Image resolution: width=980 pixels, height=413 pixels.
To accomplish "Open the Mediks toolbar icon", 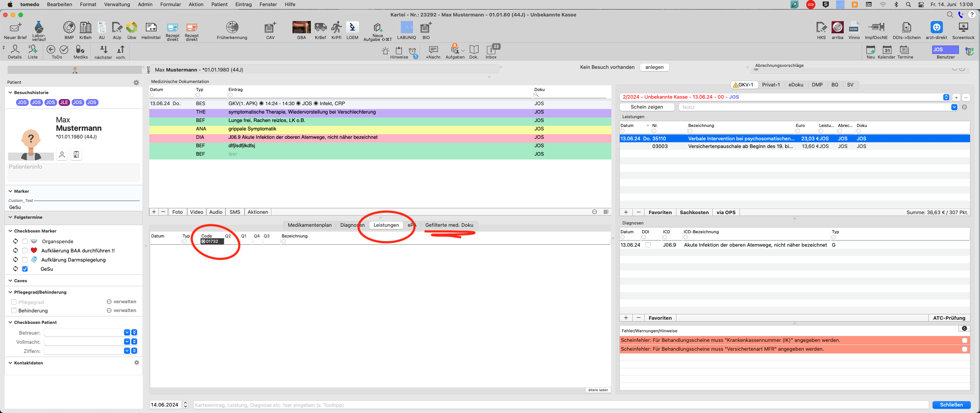I will (x=80, y=52).
